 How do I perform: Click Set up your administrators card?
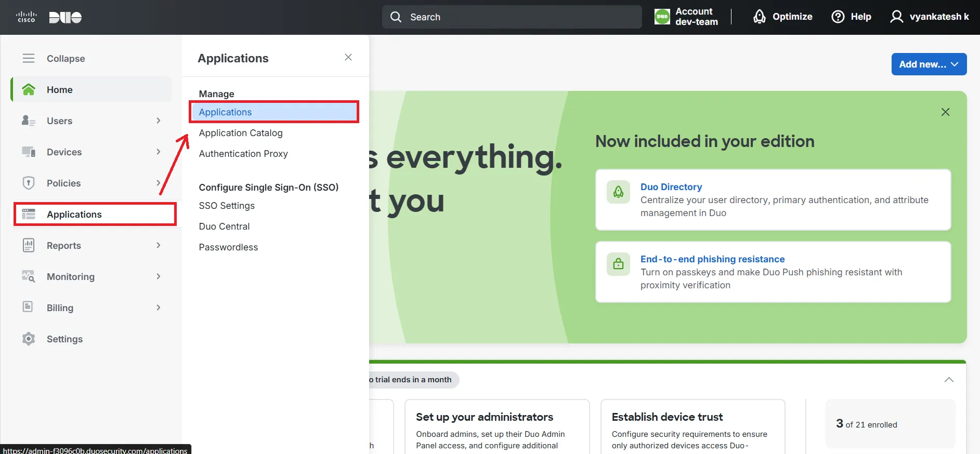(x=497, y=427)
